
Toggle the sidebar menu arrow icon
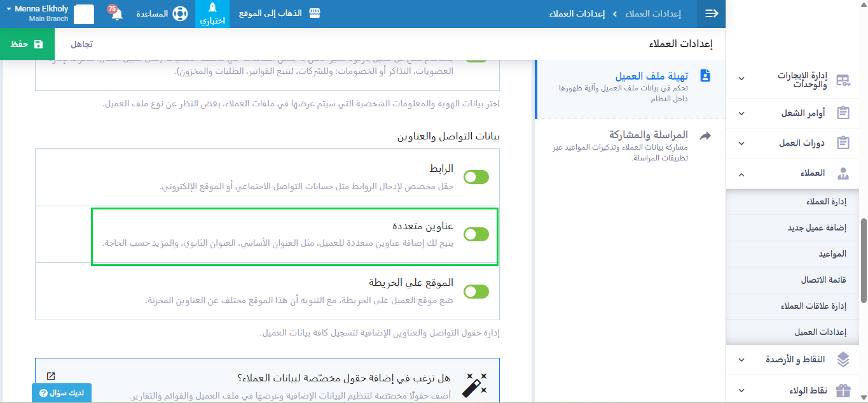pos(712,13)
